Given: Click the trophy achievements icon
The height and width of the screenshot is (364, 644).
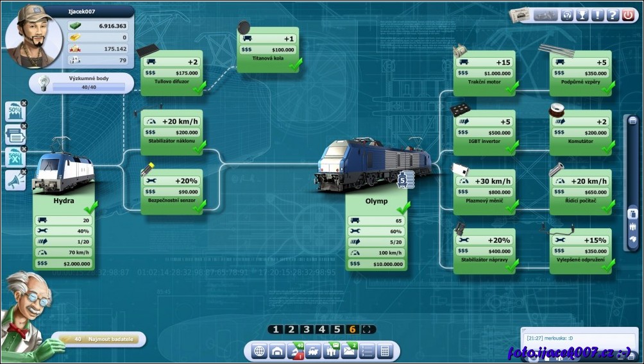Looking at the screenshot, I should (x=582, y=15).
